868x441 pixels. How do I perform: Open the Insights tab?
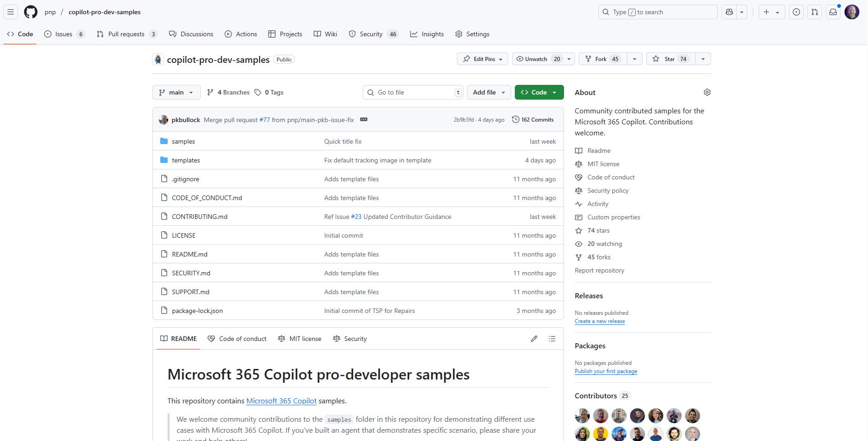(427, 34)
